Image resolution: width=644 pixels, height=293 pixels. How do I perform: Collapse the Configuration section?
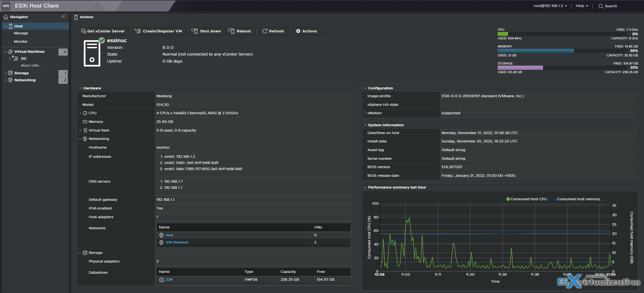point(365,88)
